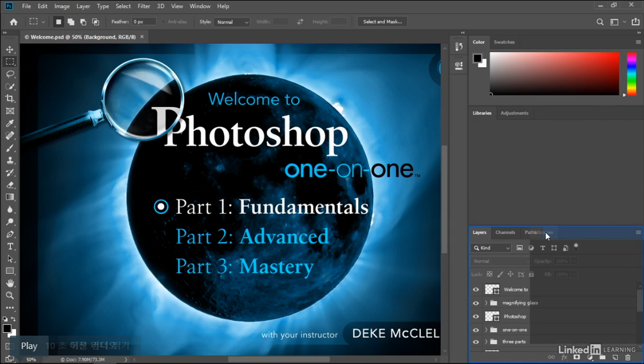Click the Home icon in options bar

(x=13, y=22)
